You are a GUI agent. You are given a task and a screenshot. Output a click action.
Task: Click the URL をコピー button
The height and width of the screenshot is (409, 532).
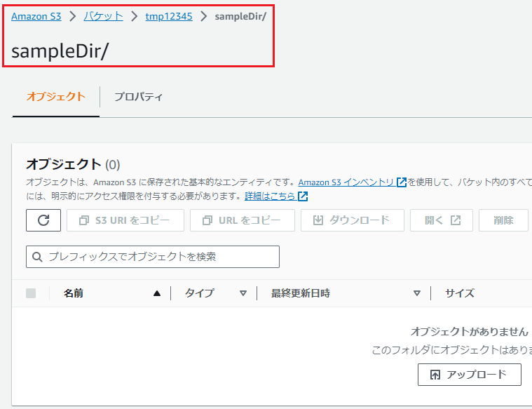(243, 220)
